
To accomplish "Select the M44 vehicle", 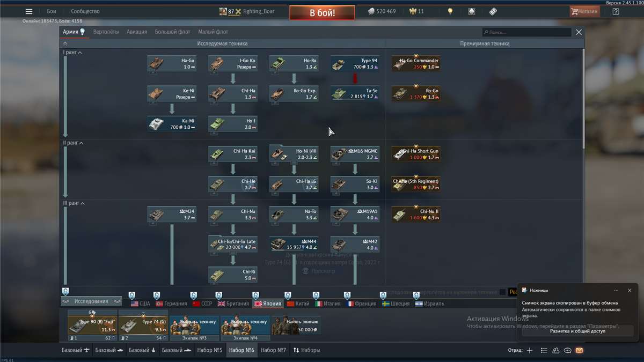I will coord(294,245).
